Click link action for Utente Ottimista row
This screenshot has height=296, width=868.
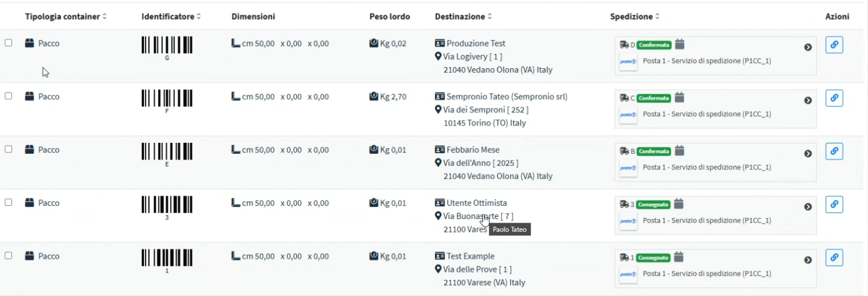point(834,205)
